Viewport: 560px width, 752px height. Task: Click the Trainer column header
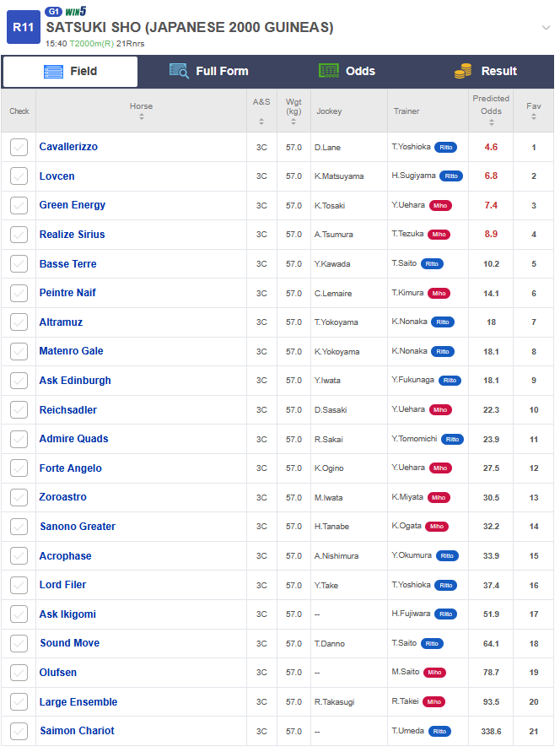(x=407, y=111)
